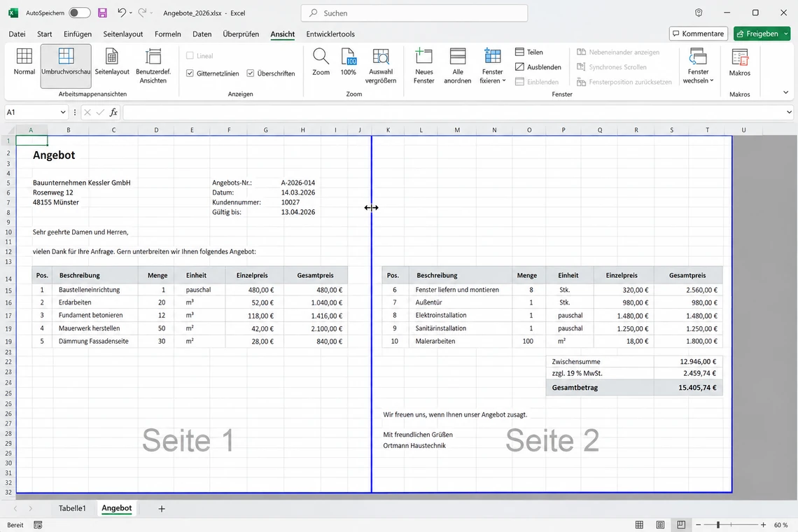This screenshot has width=798, height=532.
Task: Select page break preview in status bar
Action: [x=681, y=525]
